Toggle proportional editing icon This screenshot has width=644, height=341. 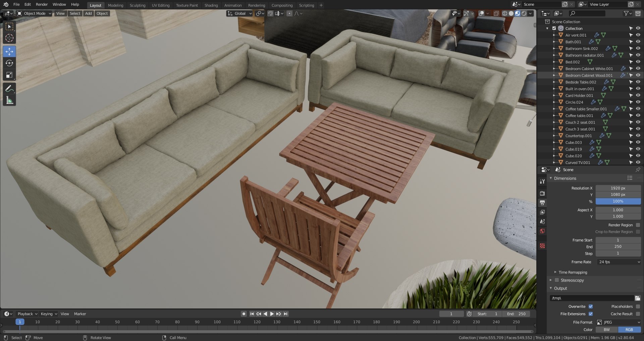pos(289,13)
